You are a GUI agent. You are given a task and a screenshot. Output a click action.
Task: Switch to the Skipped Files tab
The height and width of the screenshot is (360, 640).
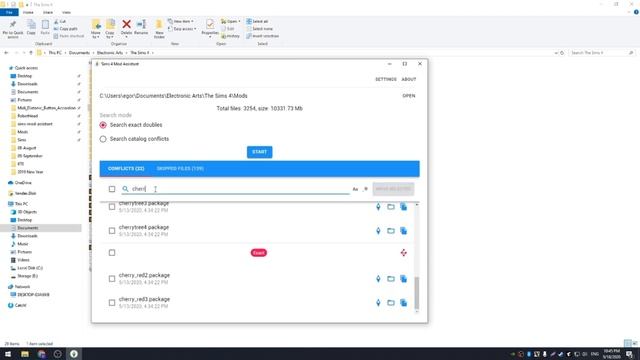(180, 169)
